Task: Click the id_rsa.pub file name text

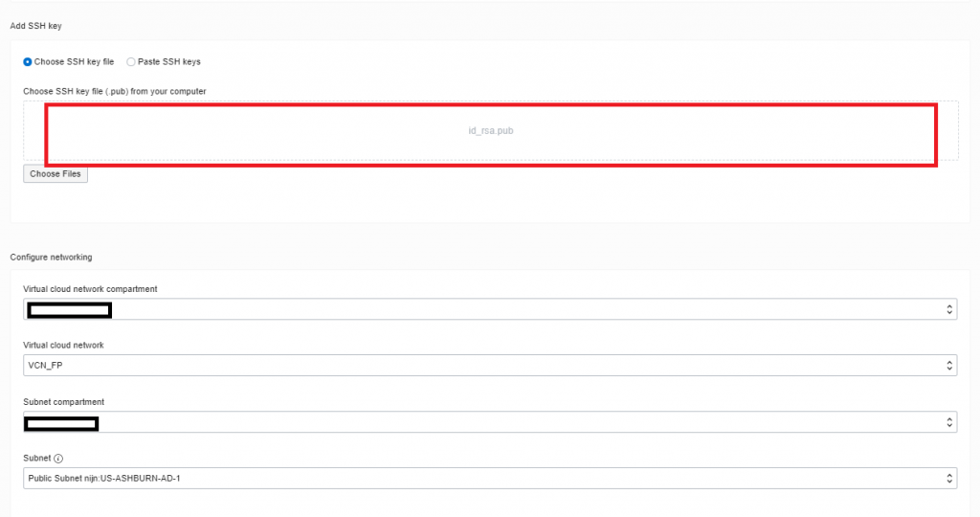Action: click(x=491, y=130)
